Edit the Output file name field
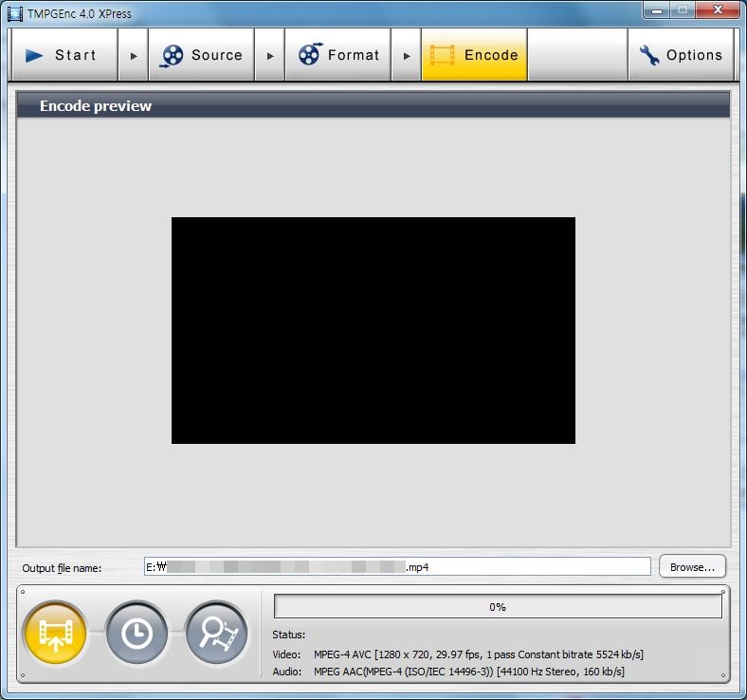Image resolution: width=747 pixels, height=700 pixels. coord(397,566)
